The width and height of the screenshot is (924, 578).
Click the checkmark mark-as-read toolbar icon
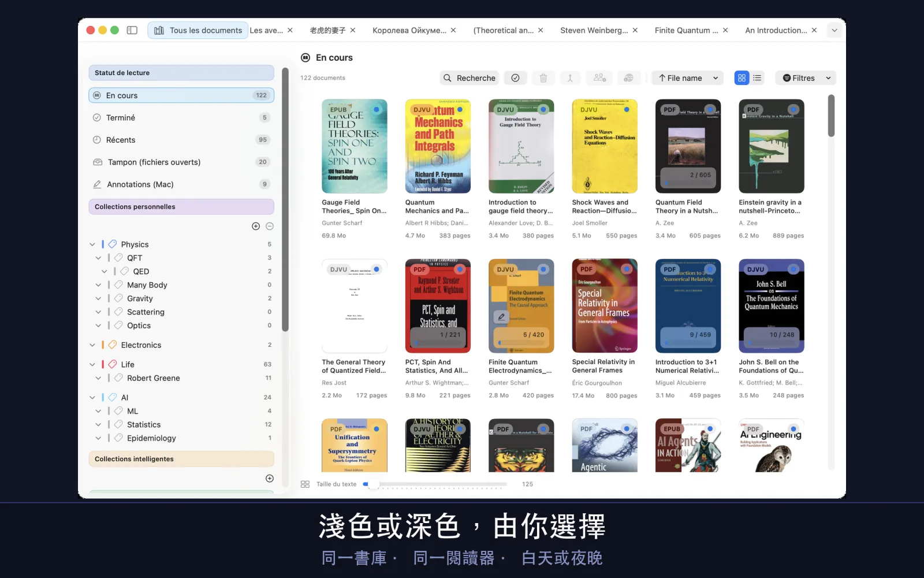(515, 78)
